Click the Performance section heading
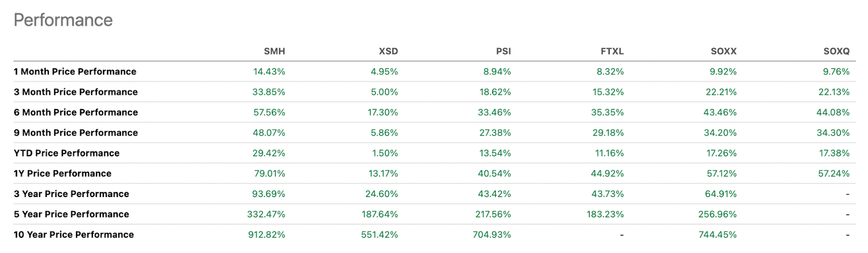Image resolution: width=868 pixels, height=253 pixels. pos(63,20)
